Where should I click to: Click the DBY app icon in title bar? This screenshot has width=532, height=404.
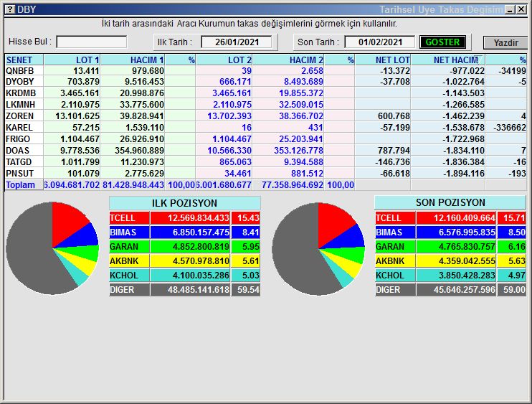coord(9,9)
